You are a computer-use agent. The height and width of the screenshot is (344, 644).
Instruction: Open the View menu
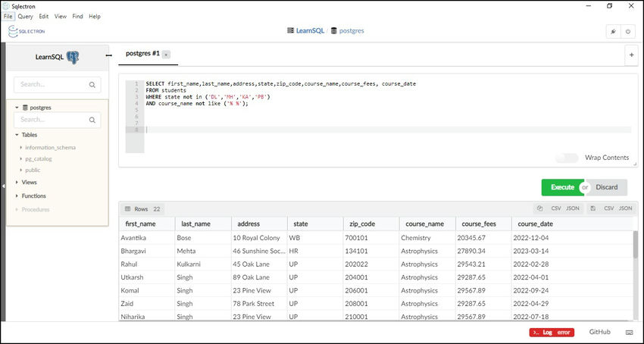point(61,17)
